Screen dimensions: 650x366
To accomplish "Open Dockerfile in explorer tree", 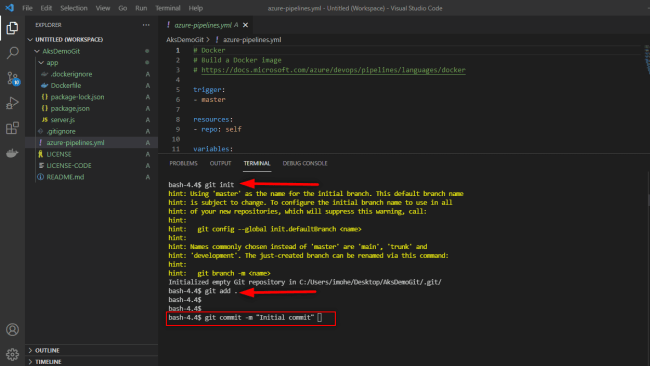I will pyautogui.click(x=65, y=85).
